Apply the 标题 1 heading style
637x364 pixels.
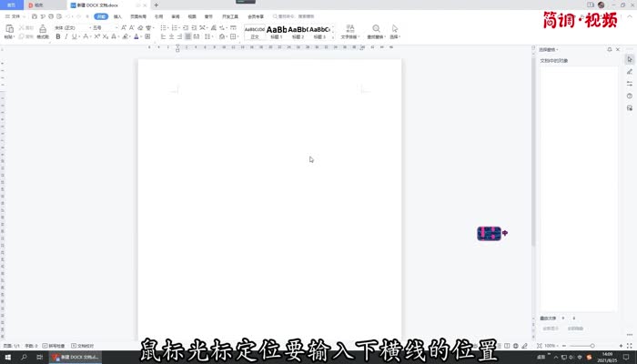(276, 32)
